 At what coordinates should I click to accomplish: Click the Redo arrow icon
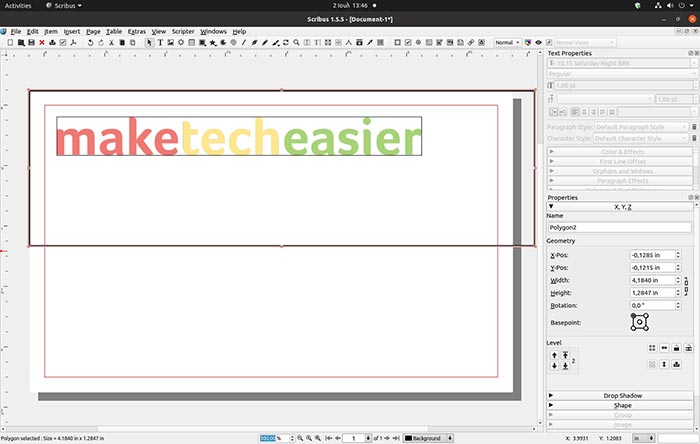tap(101, 42)
